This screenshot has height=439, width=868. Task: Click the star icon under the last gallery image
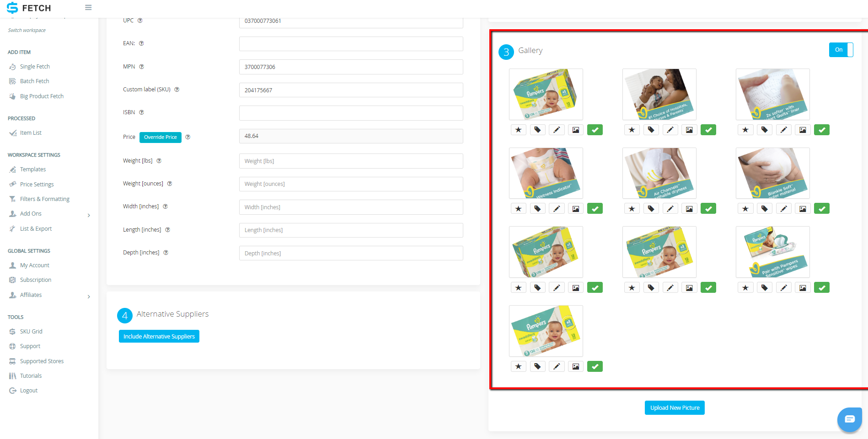click(518, 366)
